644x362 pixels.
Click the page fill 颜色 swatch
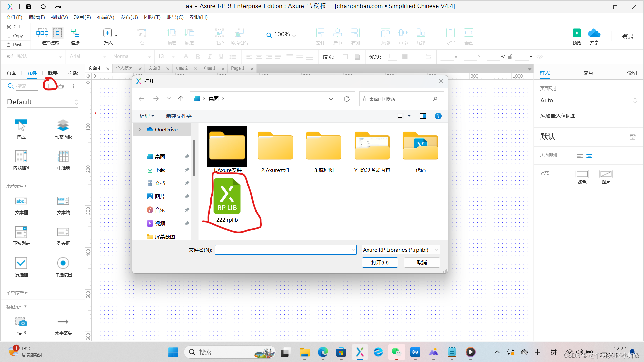click(x=582, y=174)
